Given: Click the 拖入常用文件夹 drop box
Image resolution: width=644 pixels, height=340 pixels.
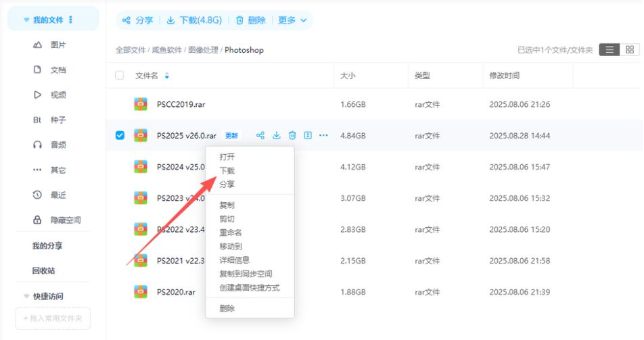Looking at the screenshot, I should coord(53,318).
